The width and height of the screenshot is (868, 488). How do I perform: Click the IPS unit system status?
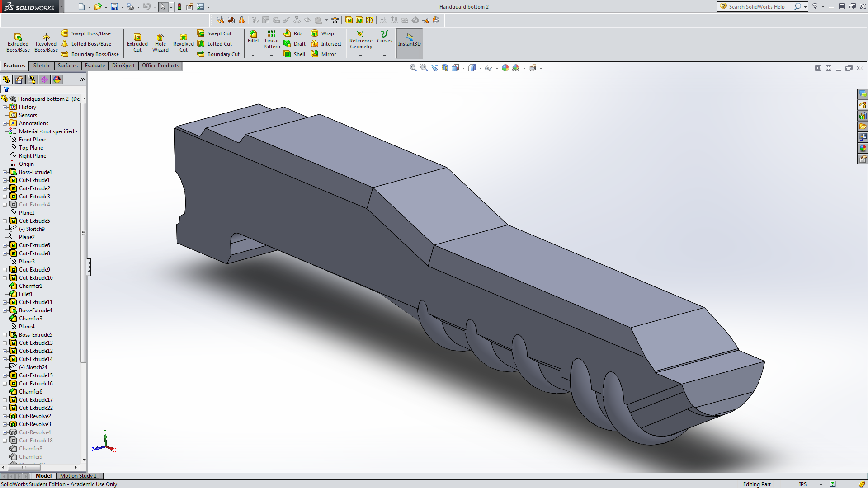tap(802, 484)
